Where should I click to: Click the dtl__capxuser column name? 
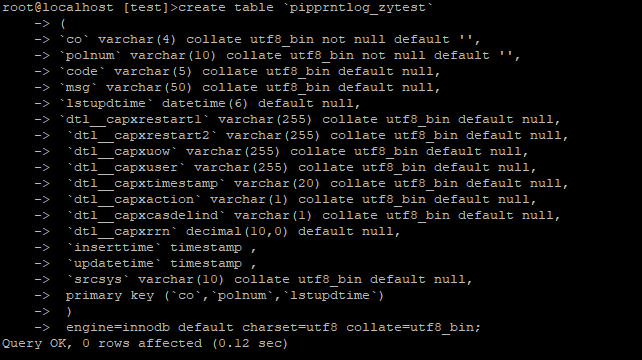click(x=126, y=167)
